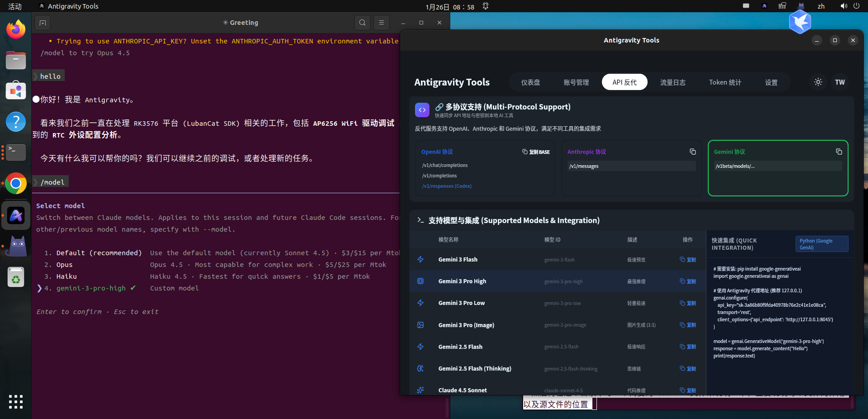Screen dimensions: 868x419
Task: Open the volume indicator in top bar
Action: (844, 6)
